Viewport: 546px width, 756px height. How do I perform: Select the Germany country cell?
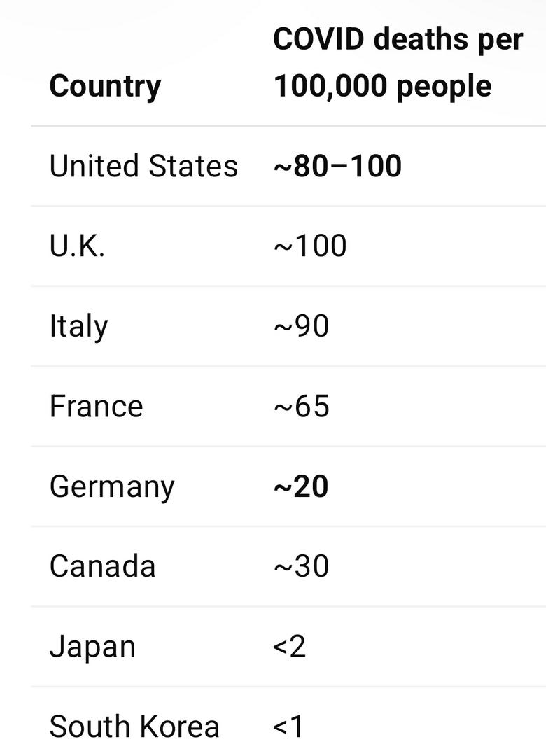pyautogui.click(x=112, y=486)
